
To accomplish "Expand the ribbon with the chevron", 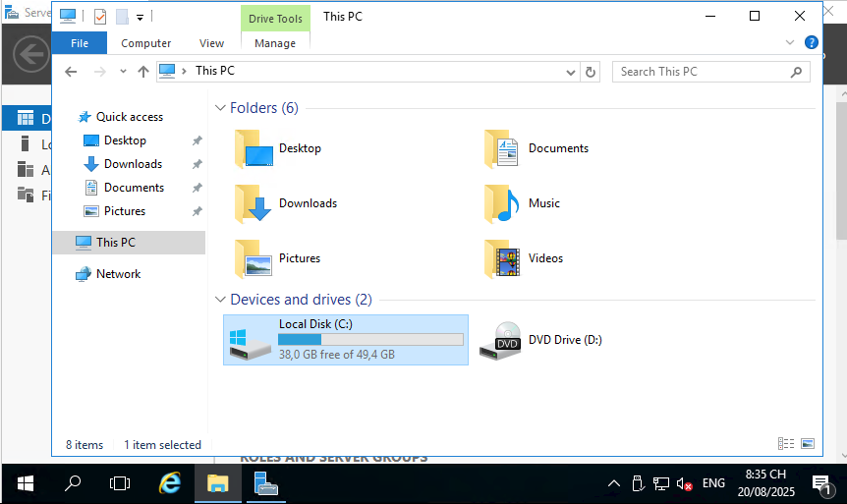I will coord(790,42).
